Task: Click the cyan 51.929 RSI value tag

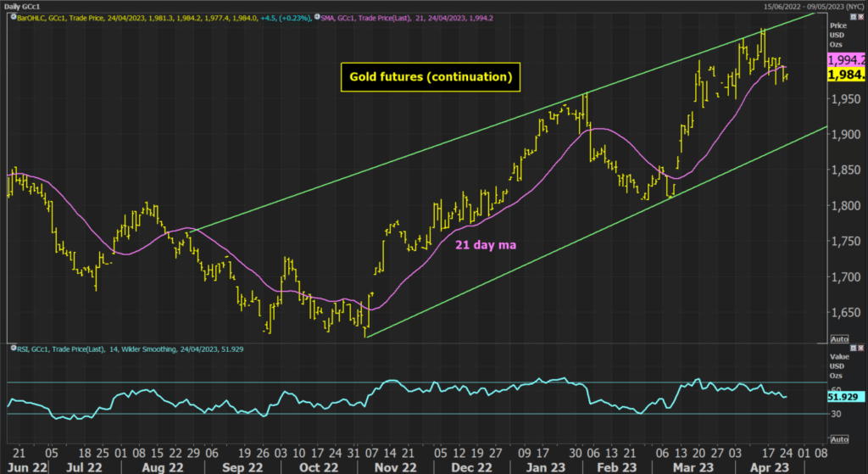Action: point(845,396)
